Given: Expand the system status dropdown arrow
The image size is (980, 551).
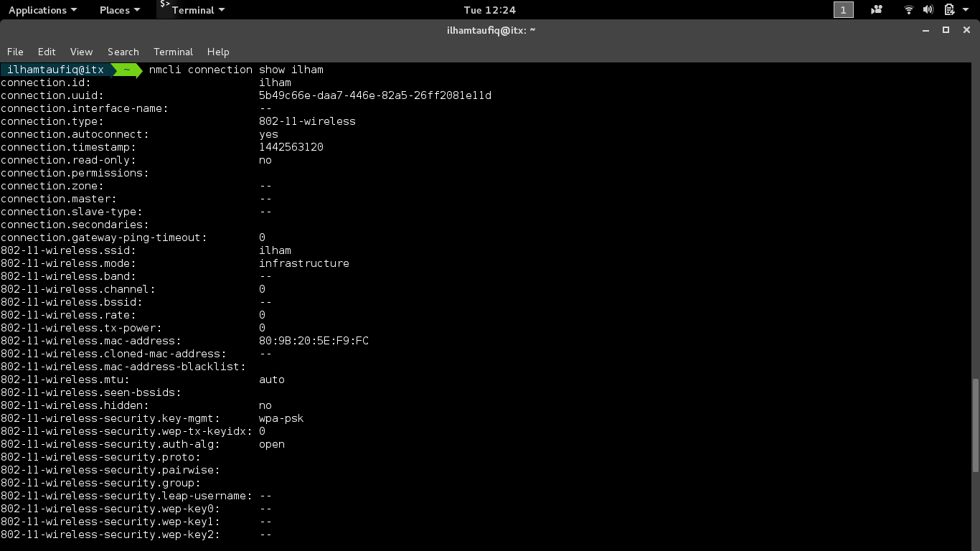Looking at the screenshot, I should tap(963, 10).
